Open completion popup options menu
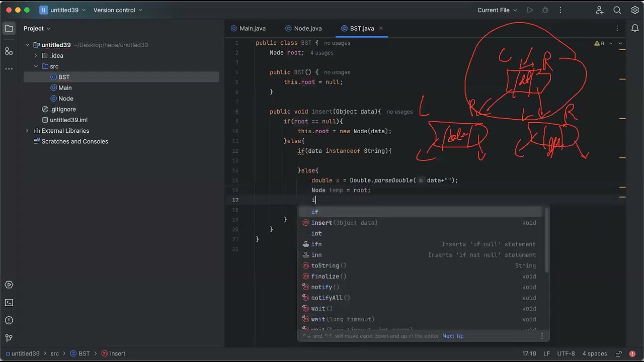The height and width of the screenshot is (362, 644). pyautogui.click(x=542, y=336)
